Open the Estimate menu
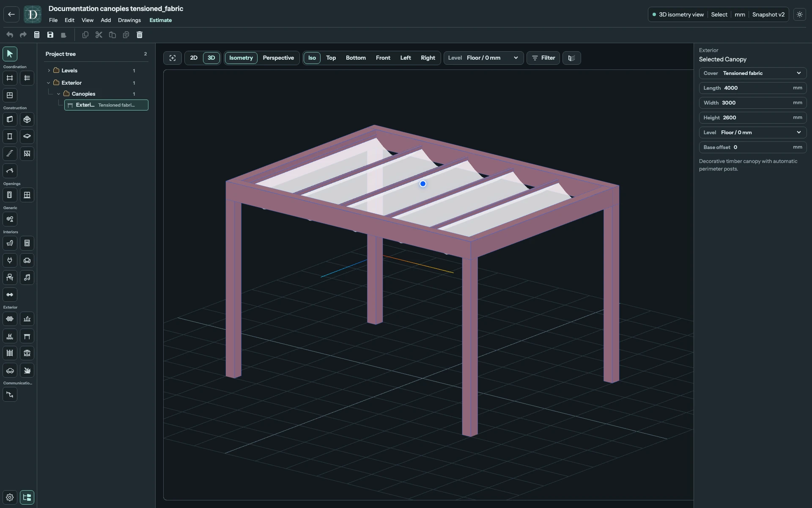This screenshot has width=812, height=508. pyautogui.click(x=161, y=20)
